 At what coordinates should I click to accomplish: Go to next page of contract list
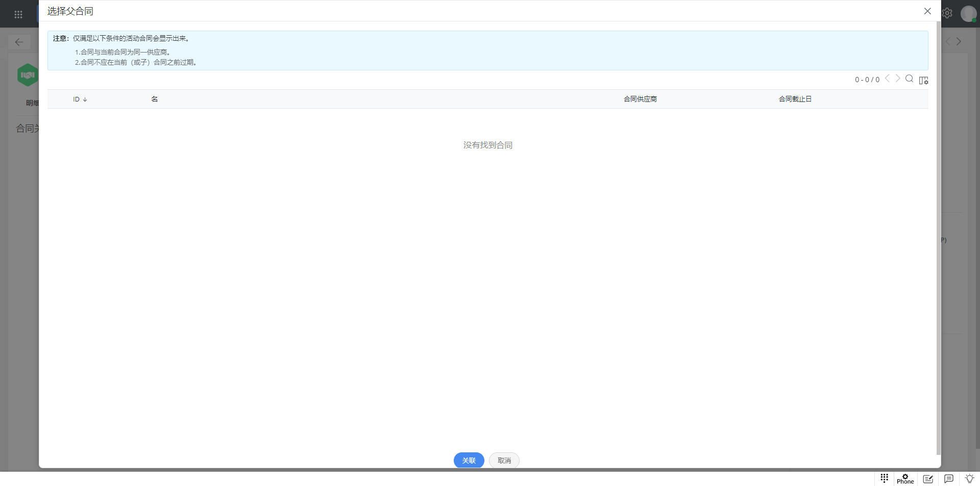[898, 79]
